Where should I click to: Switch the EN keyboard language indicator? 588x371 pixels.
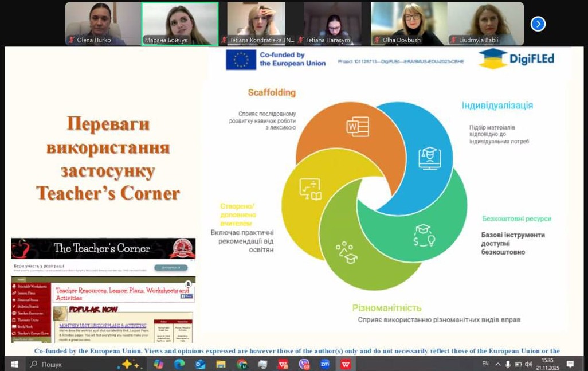click(485, 364)
